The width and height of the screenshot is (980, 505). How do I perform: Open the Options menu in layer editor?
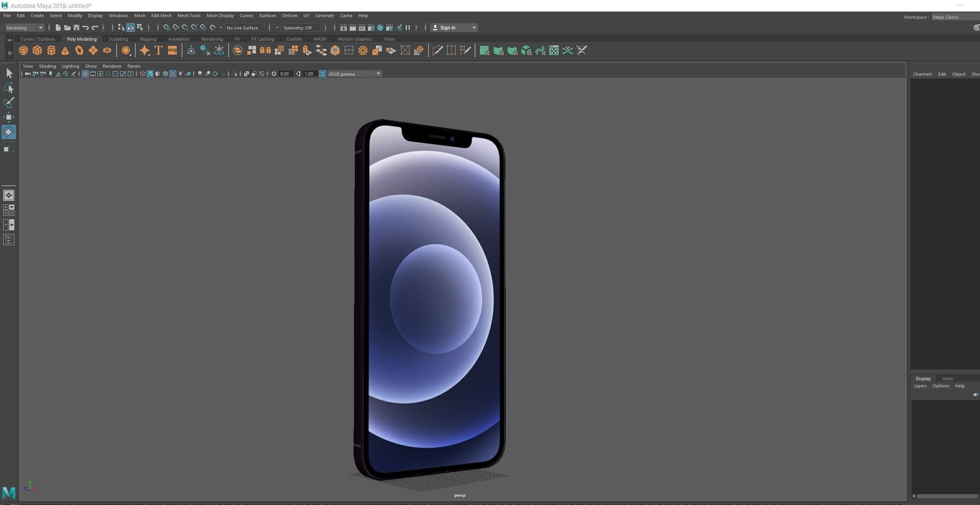941,386
